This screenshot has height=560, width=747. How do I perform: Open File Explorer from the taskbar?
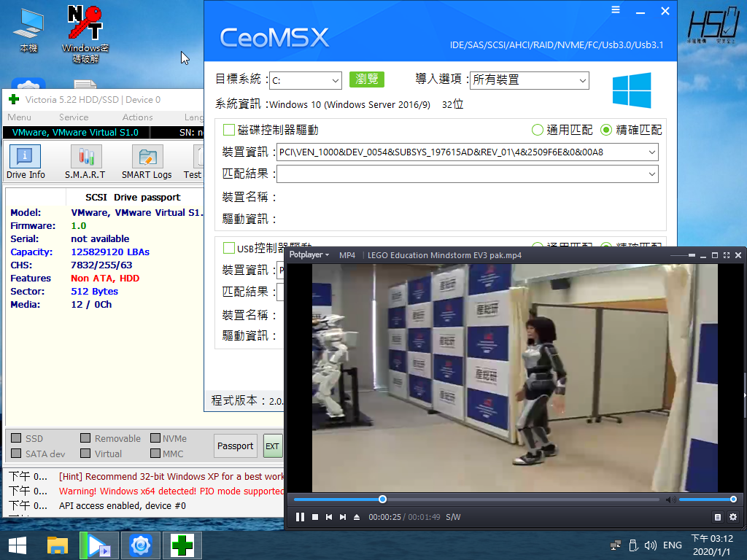pos(58,545)
